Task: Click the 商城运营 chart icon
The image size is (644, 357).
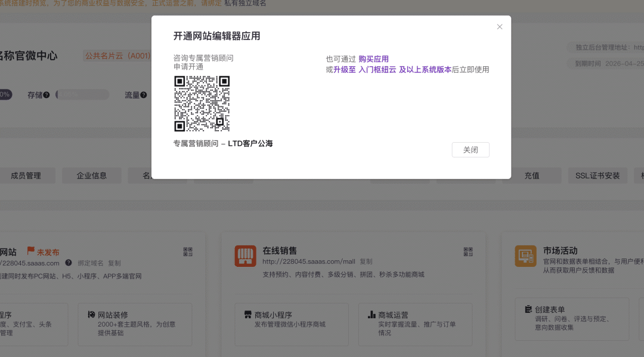Action: (372, 315)
